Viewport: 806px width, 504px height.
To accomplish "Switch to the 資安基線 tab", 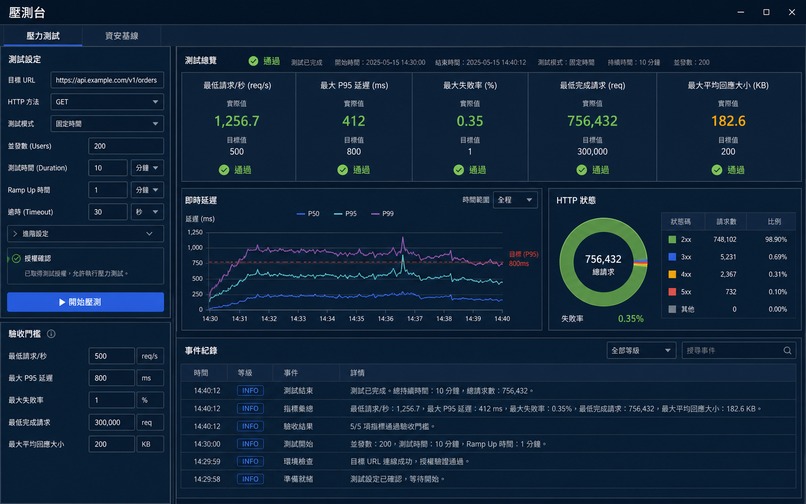I will click(x=122, y=36).
